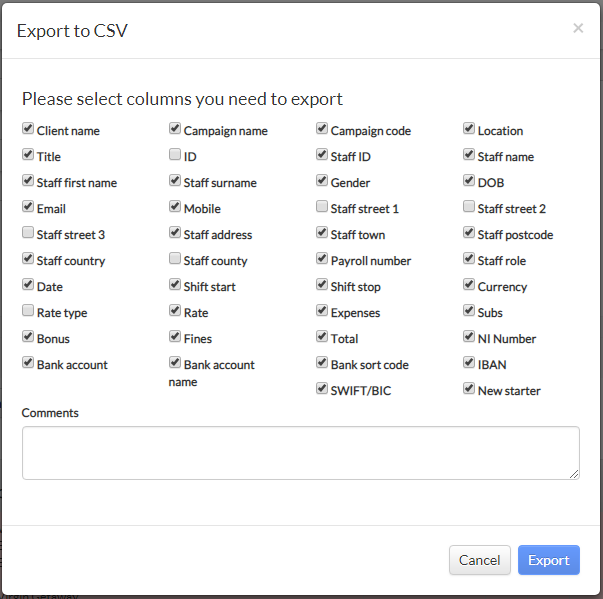Uncheck the NI Number checkbox

469,336
